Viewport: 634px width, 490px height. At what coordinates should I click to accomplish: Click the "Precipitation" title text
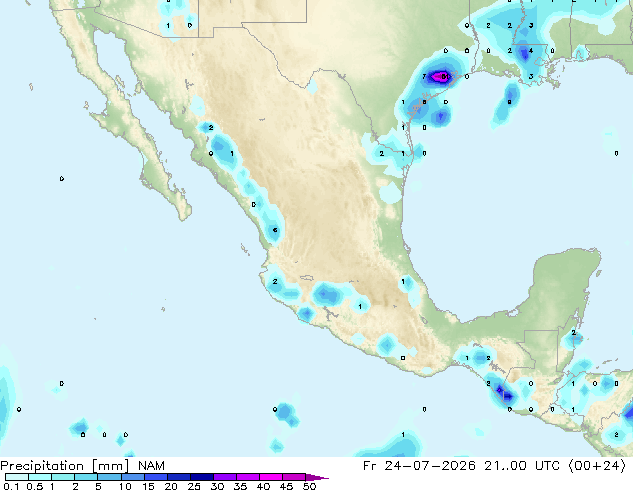click(42, 467)
